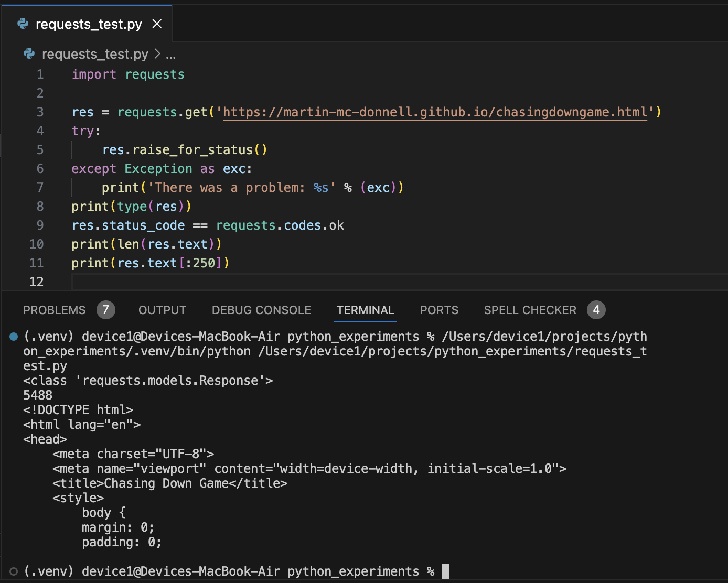Switch to the Problems panel tab
This screenshot has height=583, width=728.
55,310
